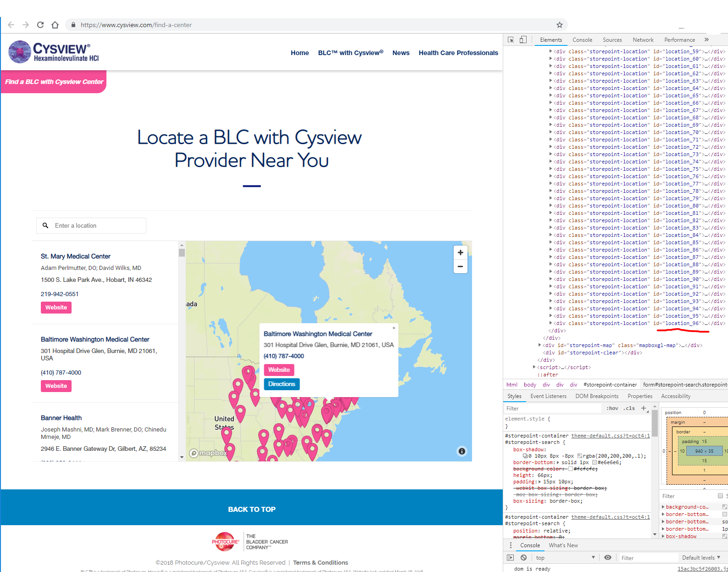
Task: Open the Accessibility pane tab
Action: coord(676,396)
